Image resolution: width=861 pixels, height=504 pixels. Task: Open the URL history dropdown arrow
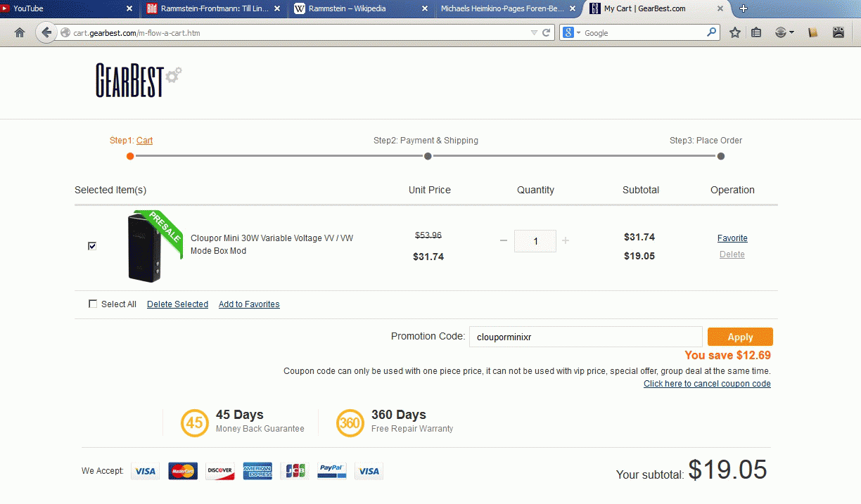[x=534, y=32]
